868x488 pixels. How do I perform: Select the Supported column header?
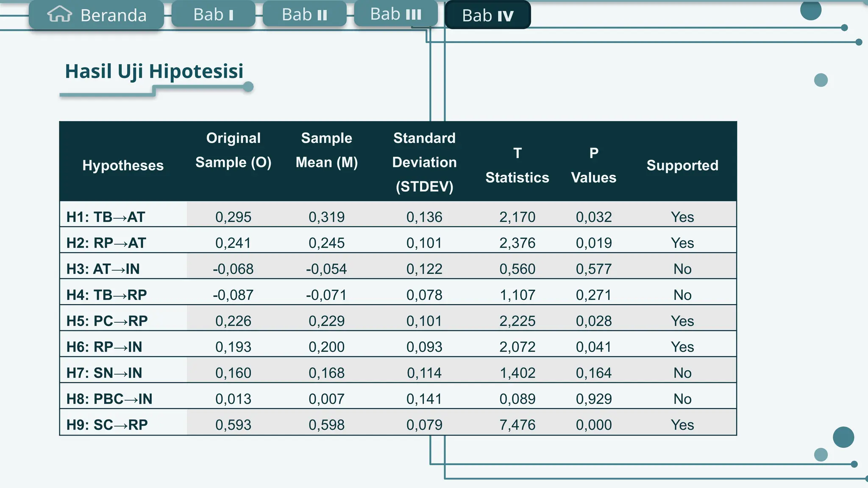[682, 165]
